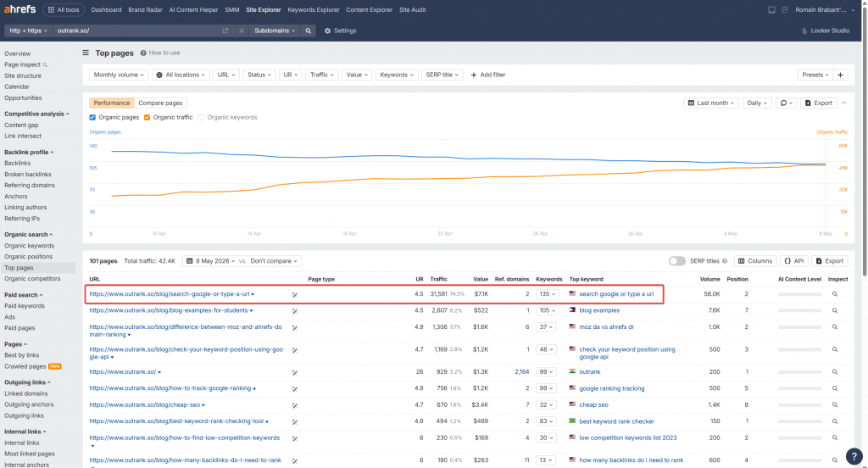Open the Traffic filter dropdown

tap(321, 75)
